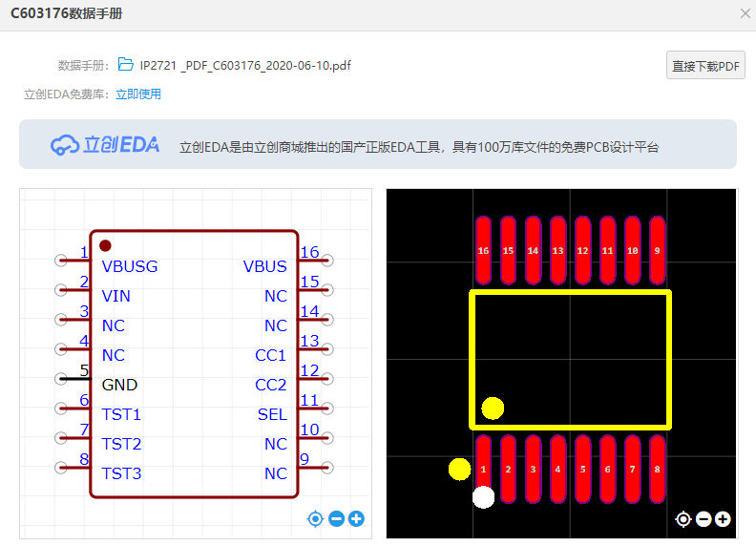
Task: Click the C603176数据手册 dialog title
Action: click(67, 13)
